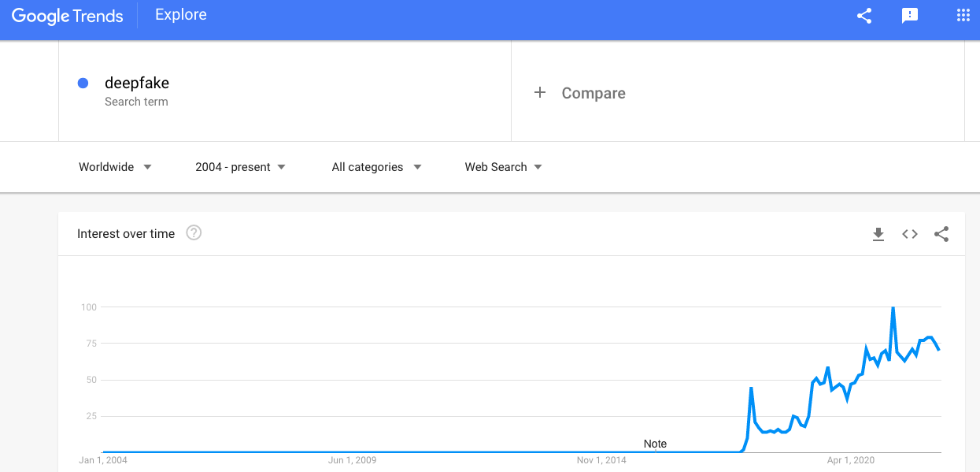Open the Interest over time help icon
The height and width of the screenshot is (472, 980).
(194, 233)
